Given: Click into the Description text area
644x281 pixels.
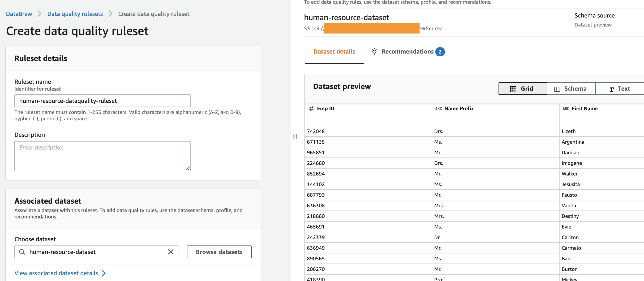Looking at the screenshot, I should coord(102,156).
